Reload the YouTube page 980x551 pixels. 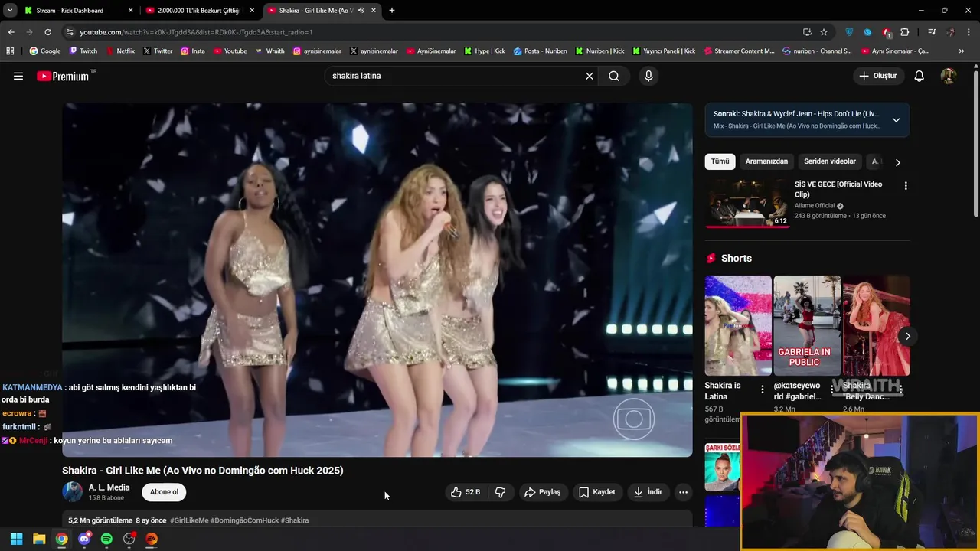47,32
